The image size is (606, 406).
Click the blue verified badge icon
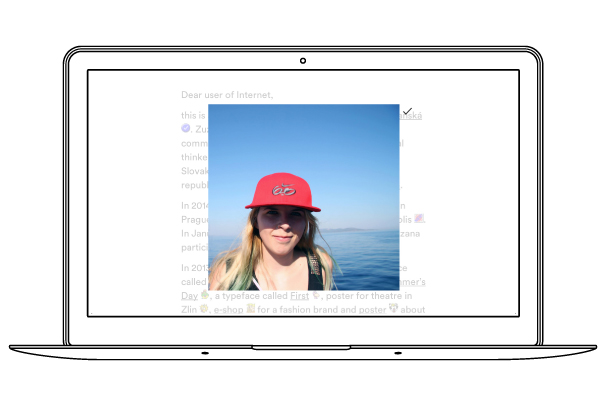[186, 129]
